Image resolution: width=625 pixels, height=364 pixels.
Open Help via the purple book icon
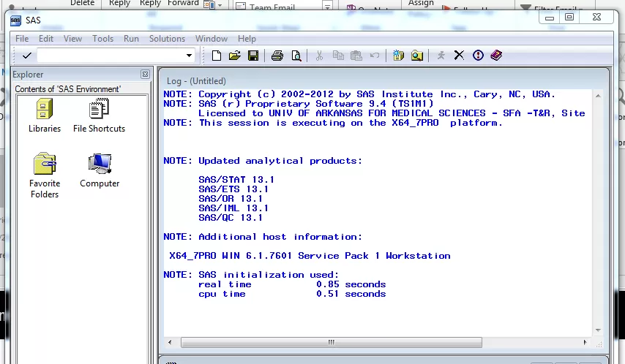tap(497, 56)
